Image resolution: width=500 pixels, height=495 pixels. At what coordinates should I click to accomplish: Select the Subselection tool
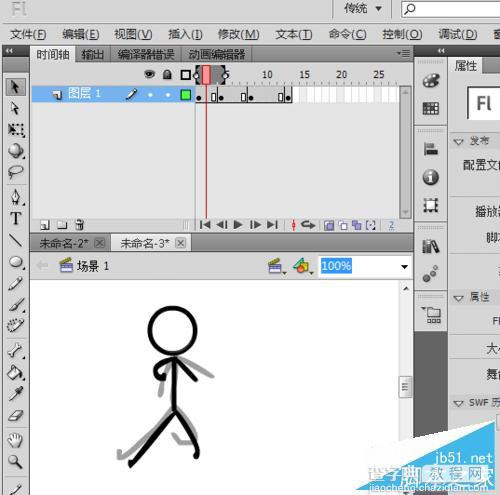click(x=15, y=108)
